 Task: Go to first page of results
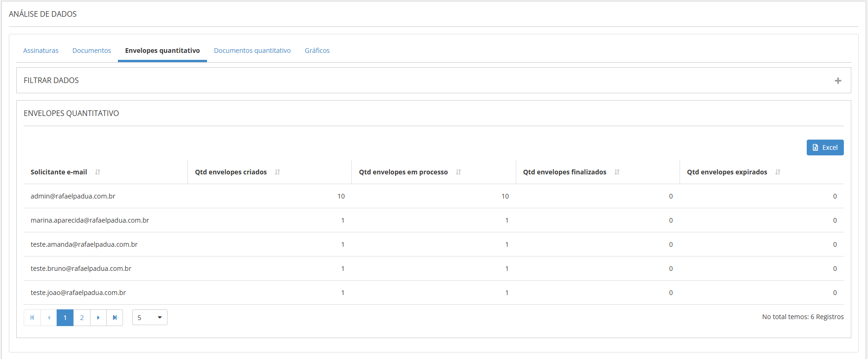tap(32, 318)
